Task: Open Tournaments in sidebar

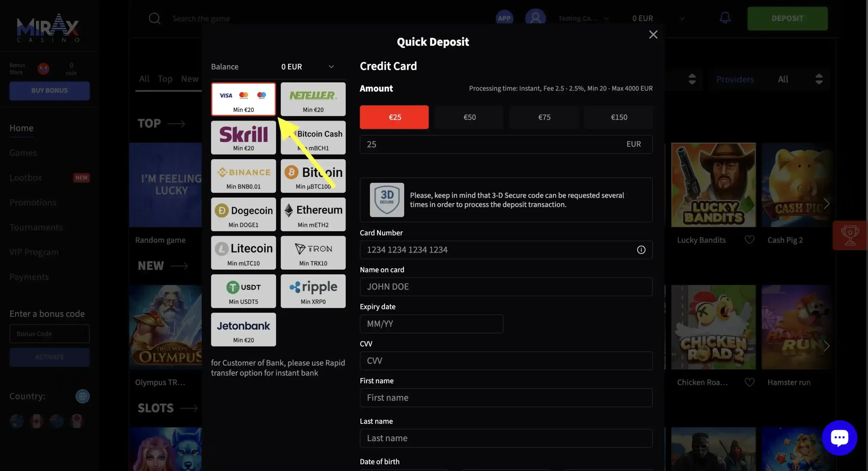Action: click(x=36, y=227)
